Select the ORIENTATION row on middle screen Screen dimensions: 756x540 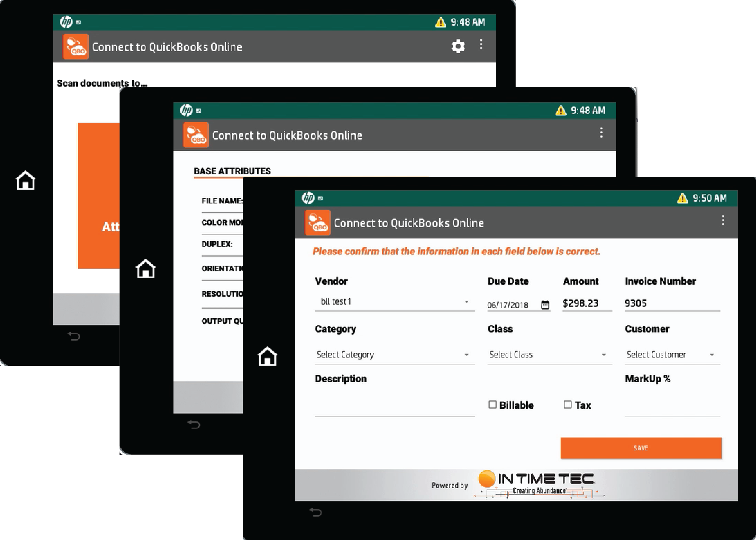tap(222, 269)
